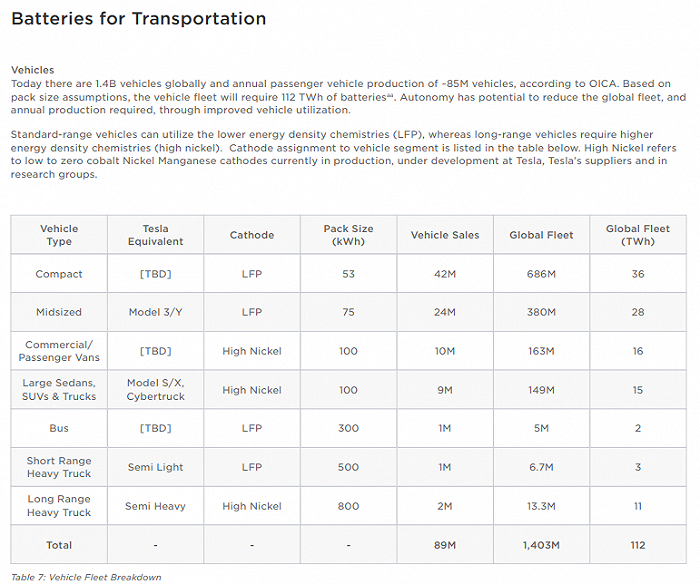
Task: Select the Vehicle Sales column header
Action: 445,235
